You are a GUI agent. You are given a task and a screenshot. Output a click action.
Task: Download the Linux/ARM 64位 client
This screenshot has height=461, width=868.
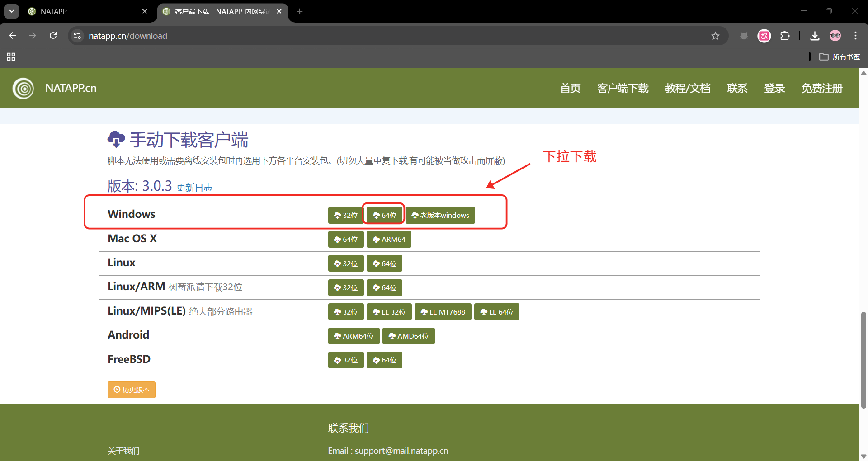[x=384, y=287]
